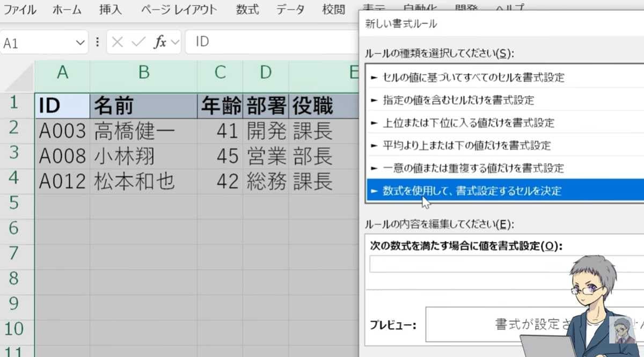Click the 年齢 header cell

click(220, 106)
